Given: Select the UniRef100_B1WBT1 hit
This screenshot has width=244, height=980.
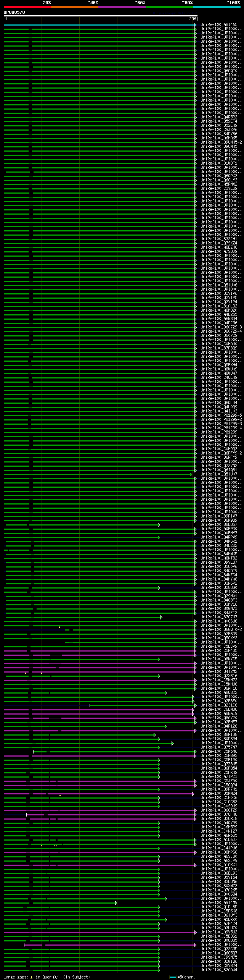Looking at the screenshot, I should [219, 163].
